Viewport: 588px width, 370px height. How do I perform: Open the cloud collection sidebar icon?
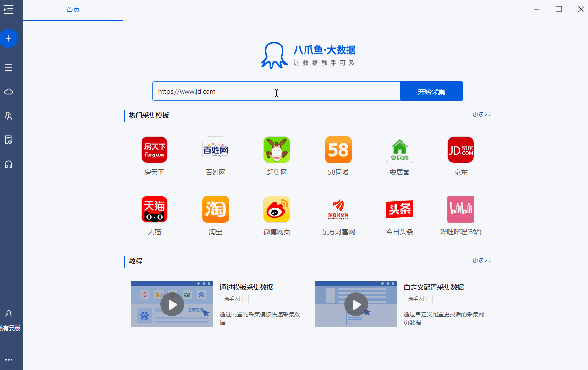[x=9, y=91]
